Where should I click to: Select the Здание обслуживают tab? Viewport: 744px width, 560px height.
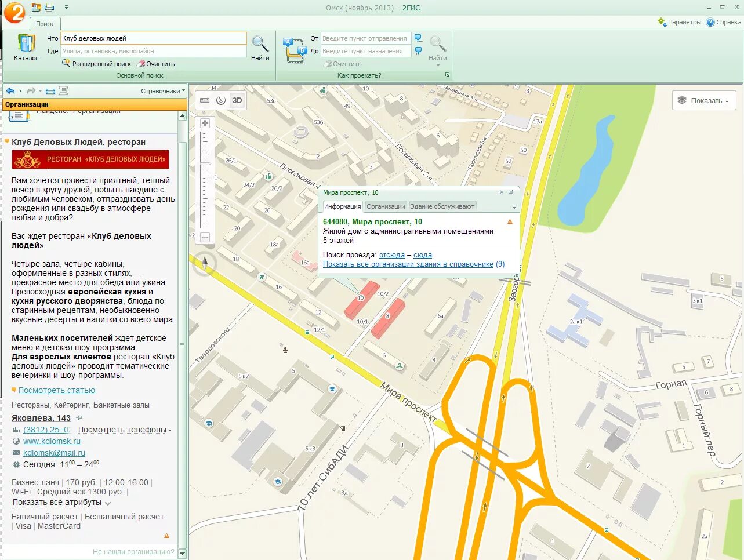pyautogui.click(x=442, y=206)
